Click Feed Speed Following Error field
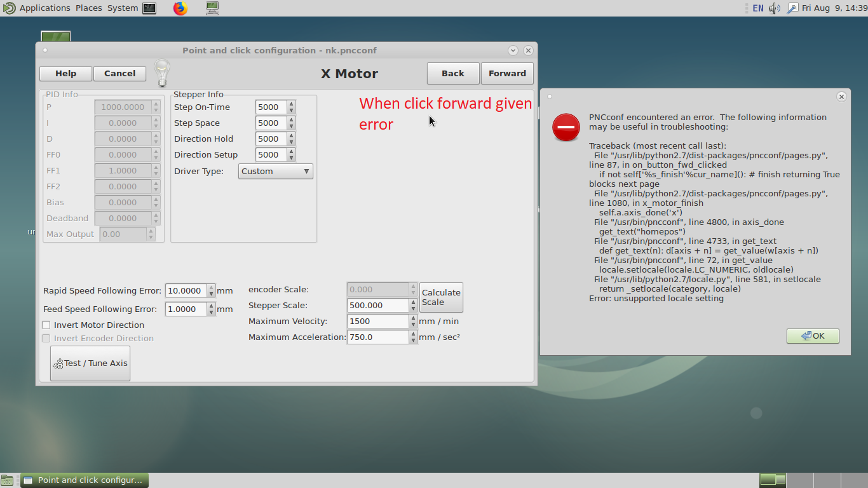The width and height of the screenshot is (868, 488). point(186,309)
